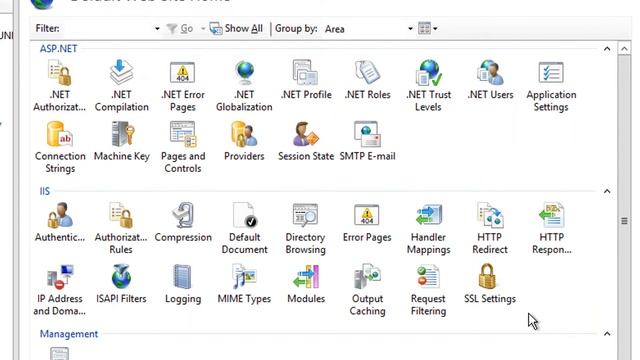
Task: Collapse the Management group
Action: coord(607,334)
